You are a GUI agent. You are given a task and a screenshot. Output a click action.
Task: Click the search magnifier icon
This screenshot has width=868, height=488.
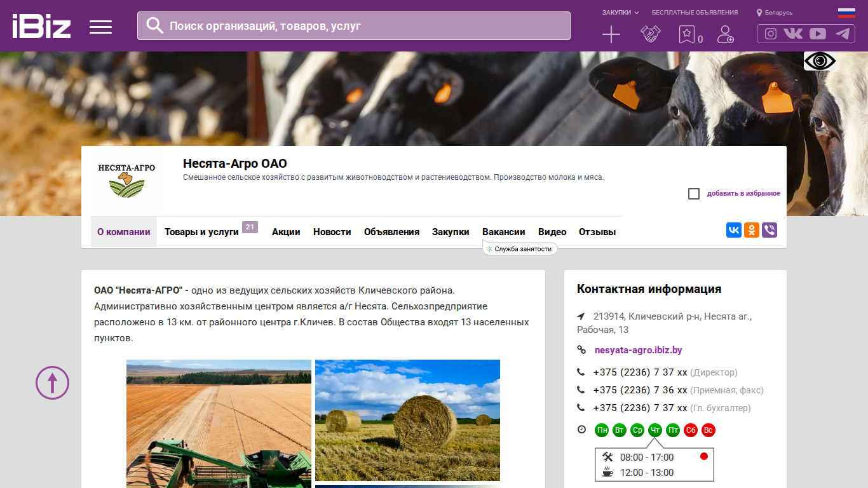click(154, 25)
